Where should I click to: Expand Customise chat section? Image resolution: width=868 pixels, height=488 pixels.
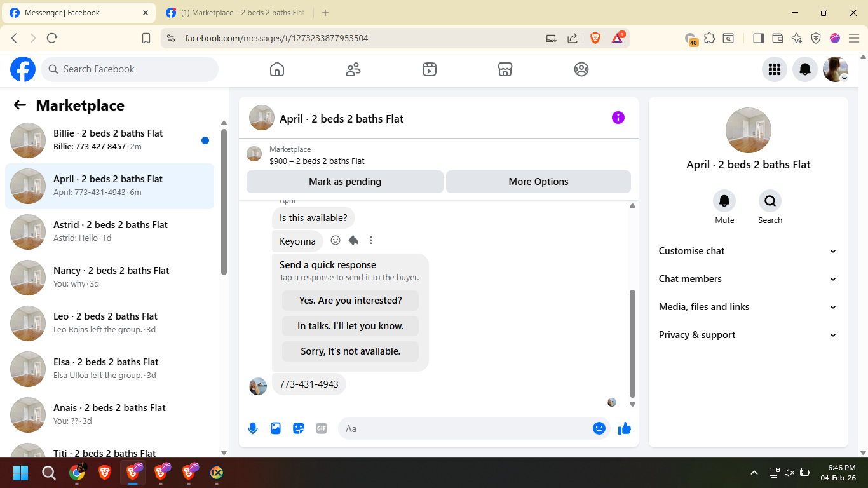[748, 251]
